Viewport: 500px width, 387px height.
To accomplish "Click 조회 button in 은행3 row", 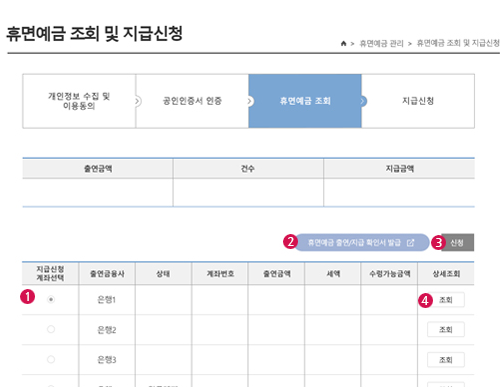I will click(446, 360).
